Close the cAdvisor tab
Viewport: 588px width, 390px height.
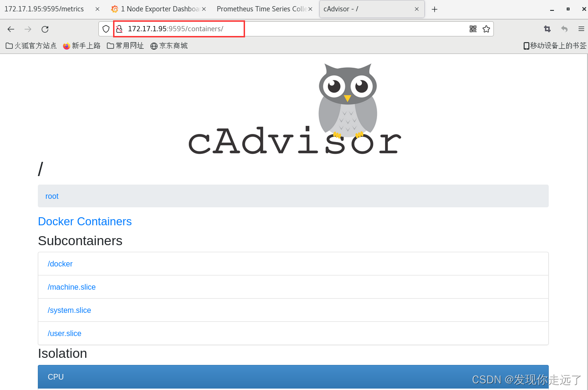[x=417, y=9]
